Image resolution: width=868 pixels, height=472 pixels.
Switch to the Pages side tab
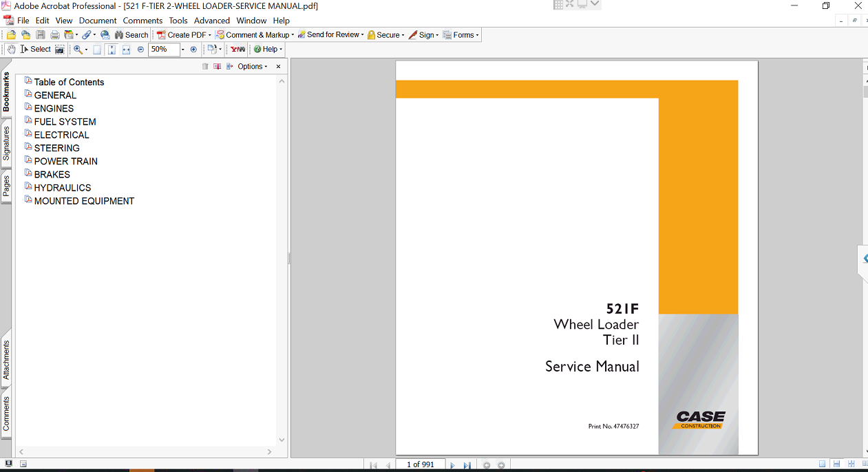pos(6,186)
